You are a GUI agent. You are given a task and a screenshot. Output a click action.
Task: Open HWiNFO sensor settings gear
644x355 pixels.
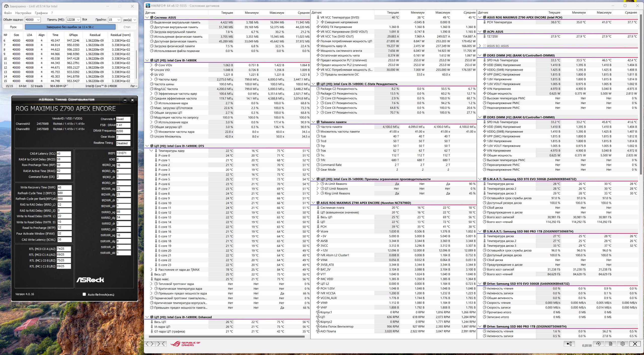pos(622,344)
